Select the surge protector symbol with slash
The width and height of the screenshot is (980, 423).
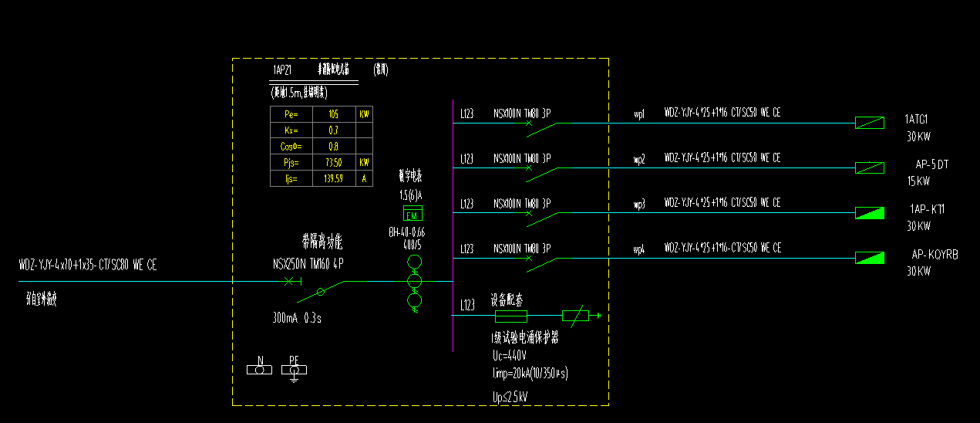pos(576,315)
